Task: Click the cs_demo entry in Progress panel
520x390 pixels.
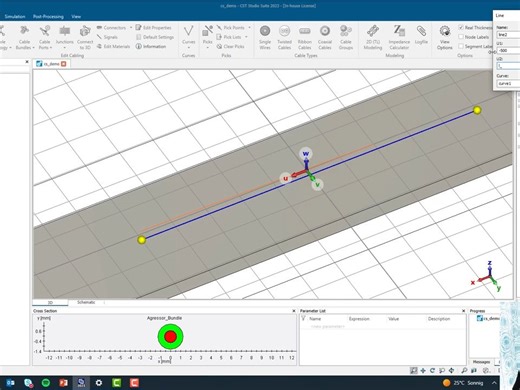Action: tap(489, 318)
